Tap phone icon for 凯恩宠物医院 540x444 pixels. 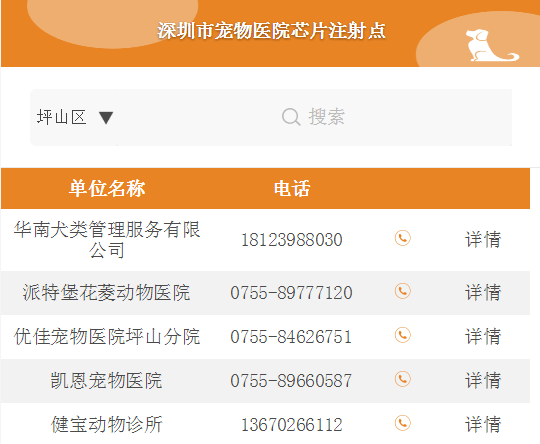[403, 379]
